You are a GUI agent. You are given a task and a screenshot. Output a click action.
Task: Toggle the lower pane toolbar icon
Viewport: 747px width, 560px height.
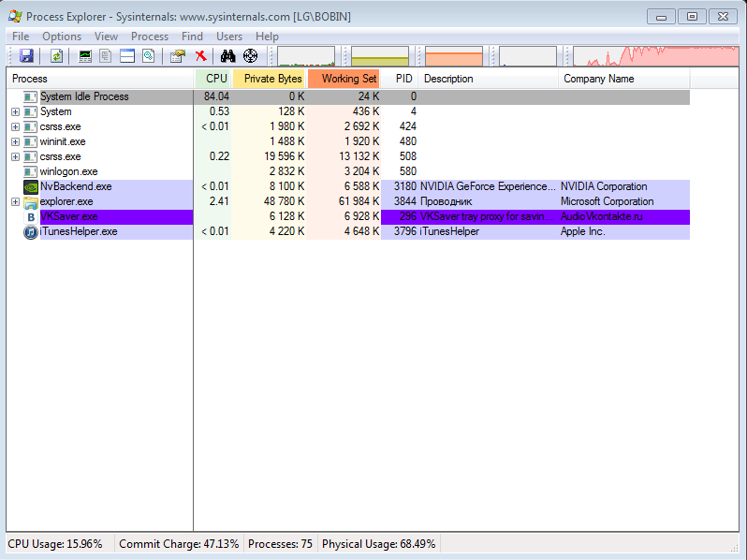point(127,56)
